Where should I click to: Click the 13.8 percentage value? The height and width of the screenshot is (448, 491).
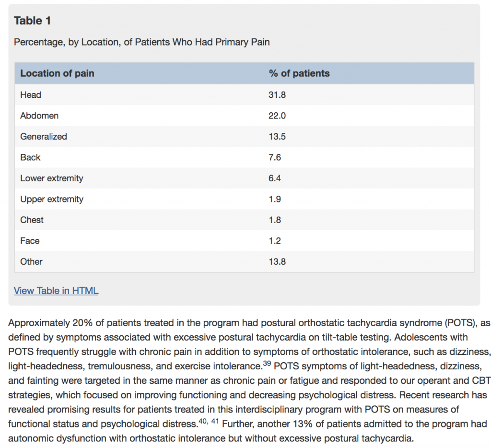(x=277, y=261)
